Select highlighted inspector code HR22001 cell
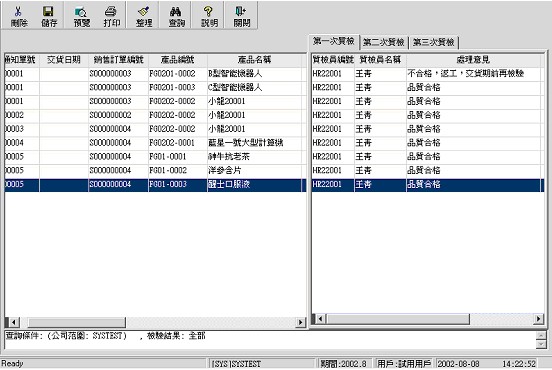 [x=333, y=184]
